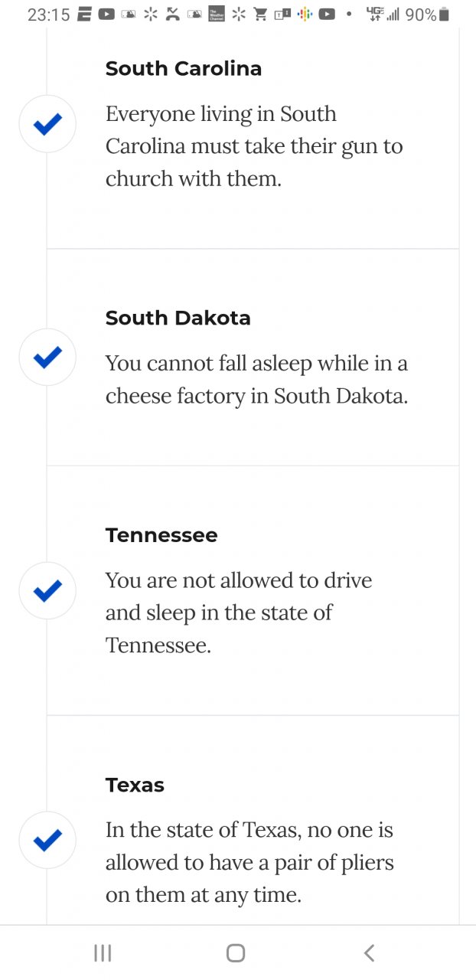Tap the missed call notification icon
The image size is (476, 980).
[173, 14]
